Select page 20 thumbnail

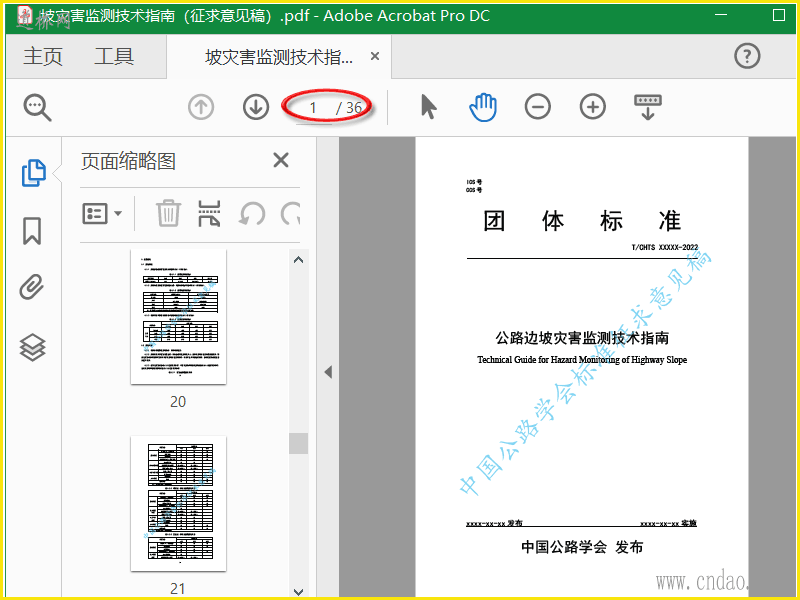point(178,317)
